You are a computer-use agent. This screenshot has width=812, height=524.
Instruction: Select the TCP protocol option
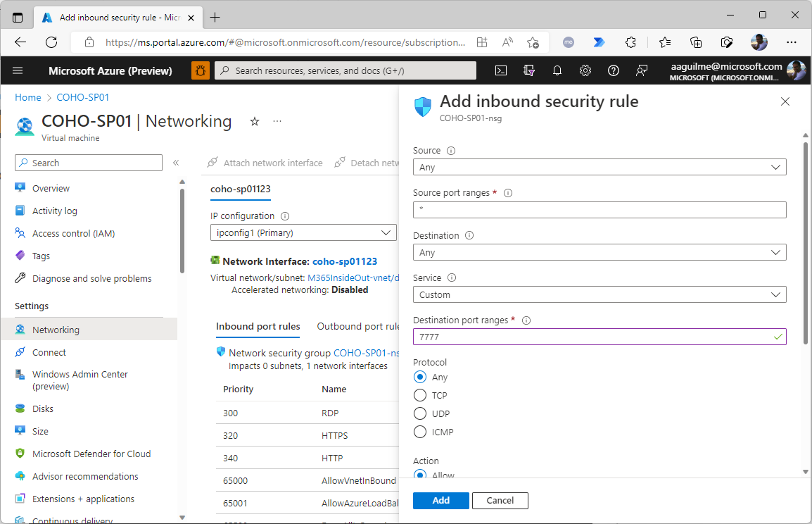tap(420, 395)
